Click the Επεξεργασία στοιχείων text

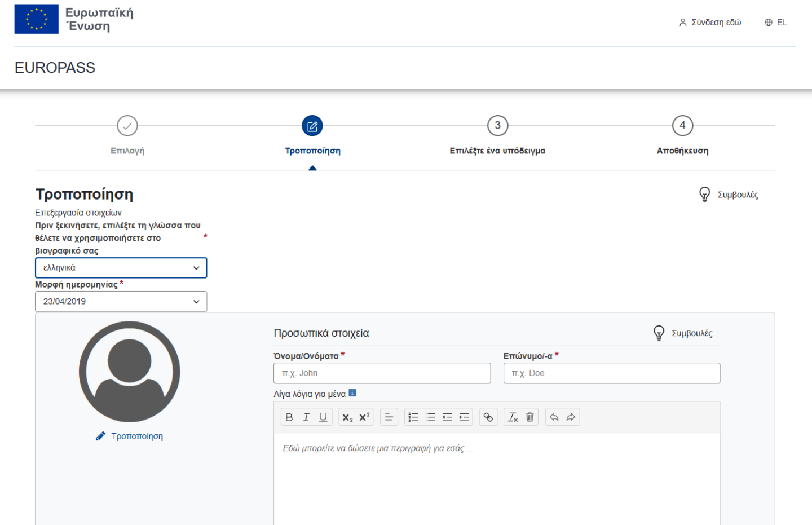[x=78, y=213]
